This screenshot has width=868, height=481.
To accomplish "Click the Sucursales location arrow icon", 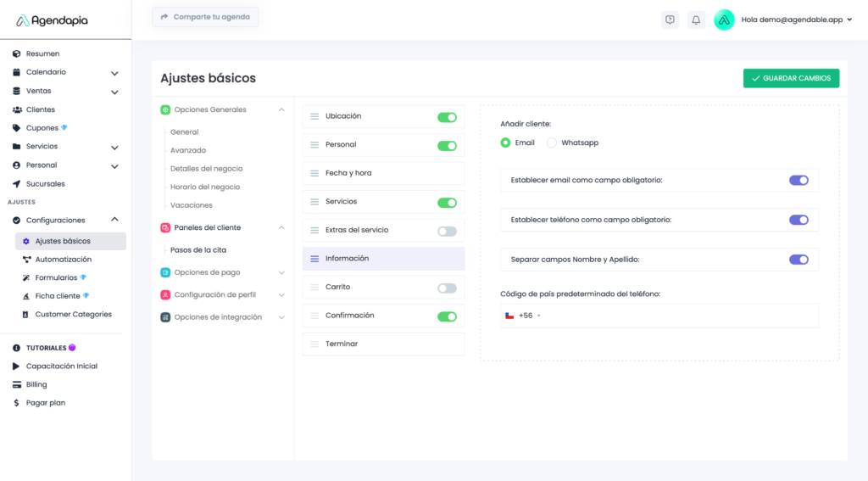I will [17, 184].
